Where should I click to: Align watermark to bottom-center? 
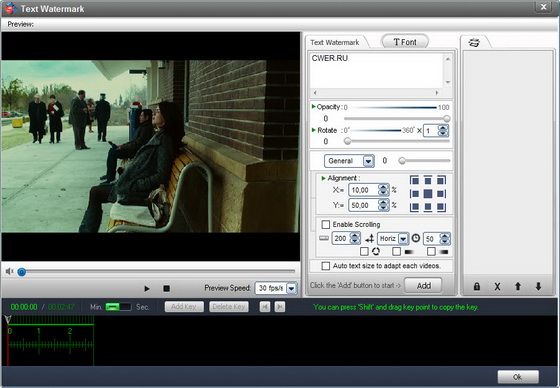click(x=428, y=207)
